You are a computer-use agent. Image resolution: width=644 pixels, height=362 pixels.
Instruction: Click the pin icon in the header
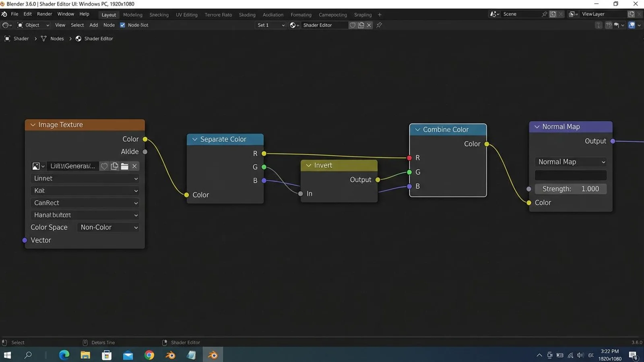click(379, 25)
